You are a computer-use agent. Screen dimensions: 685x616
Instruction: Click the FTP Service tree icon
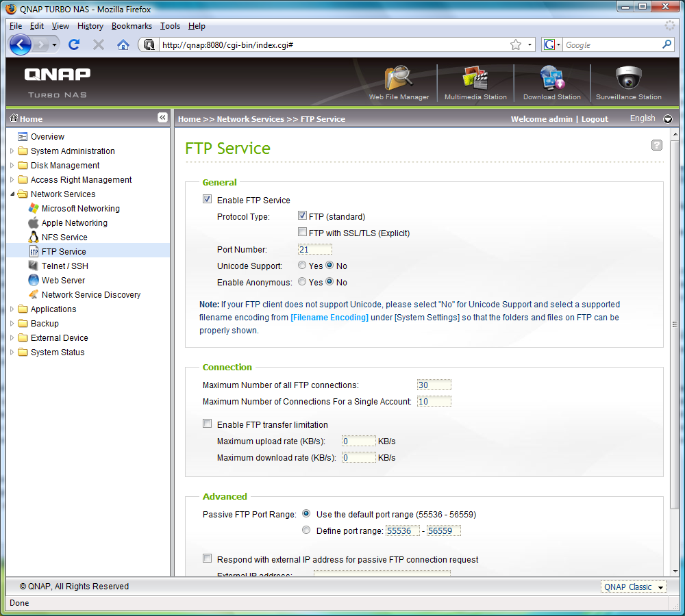34,251
